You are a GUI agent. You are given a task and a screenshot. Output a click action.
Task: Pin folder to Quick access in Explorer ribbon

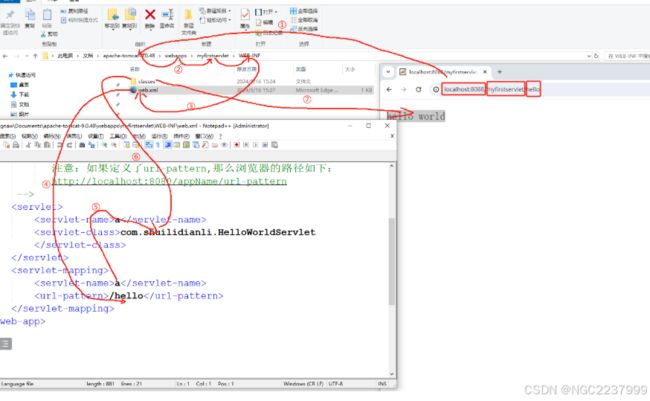pyautogui.click(x=9, y=20)
